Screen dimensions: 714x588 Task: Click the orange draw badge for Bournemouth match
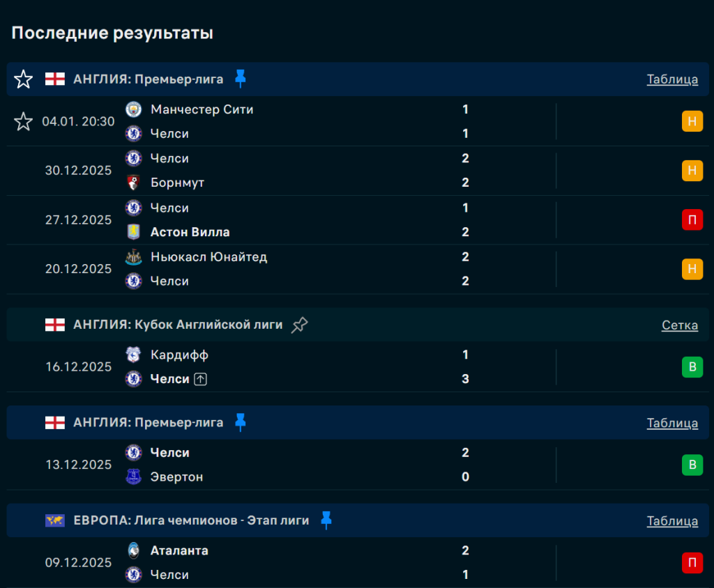click(692, 171)
